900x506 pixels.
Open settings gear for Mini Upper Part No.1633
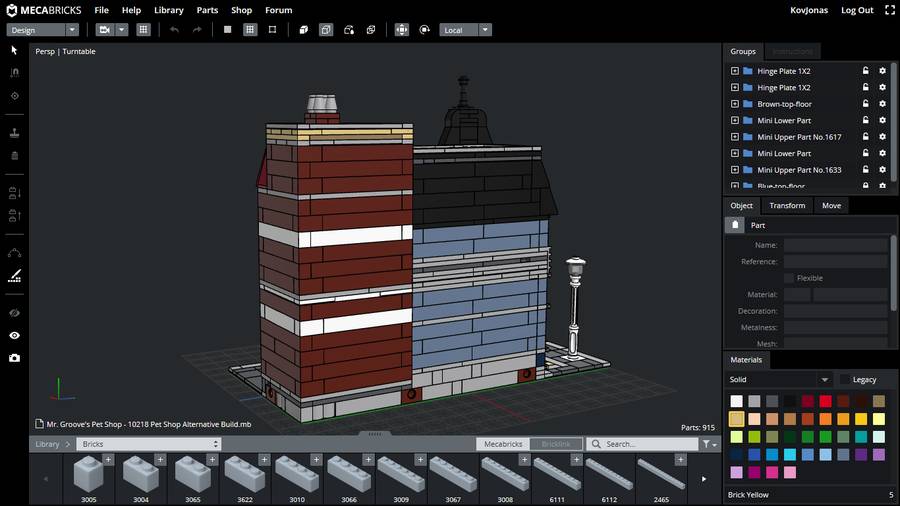pos(882,170)
